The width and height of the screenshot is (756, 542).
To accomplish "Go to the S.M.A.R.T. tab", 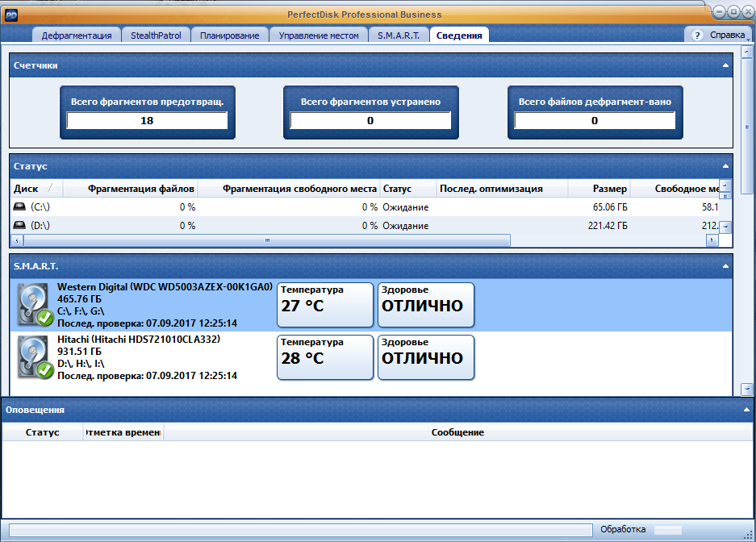I will (399, 35).
